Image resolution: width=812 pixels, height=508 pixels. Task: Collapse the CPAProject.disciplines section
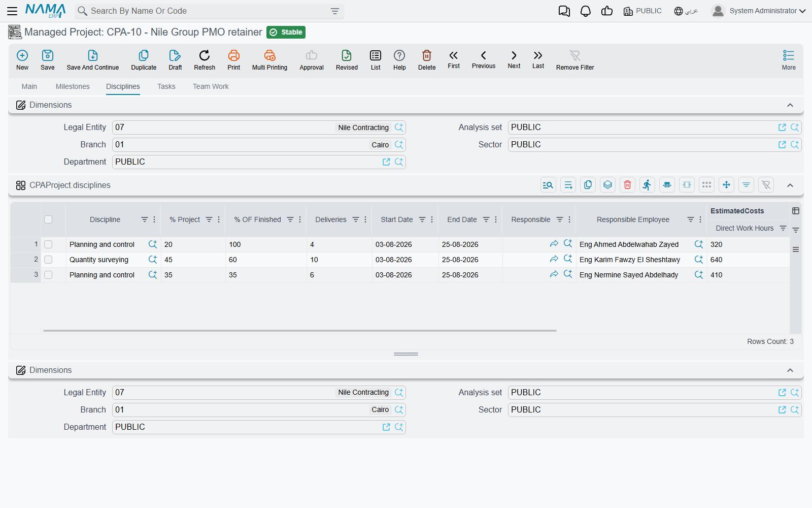(x=790, y=185)
